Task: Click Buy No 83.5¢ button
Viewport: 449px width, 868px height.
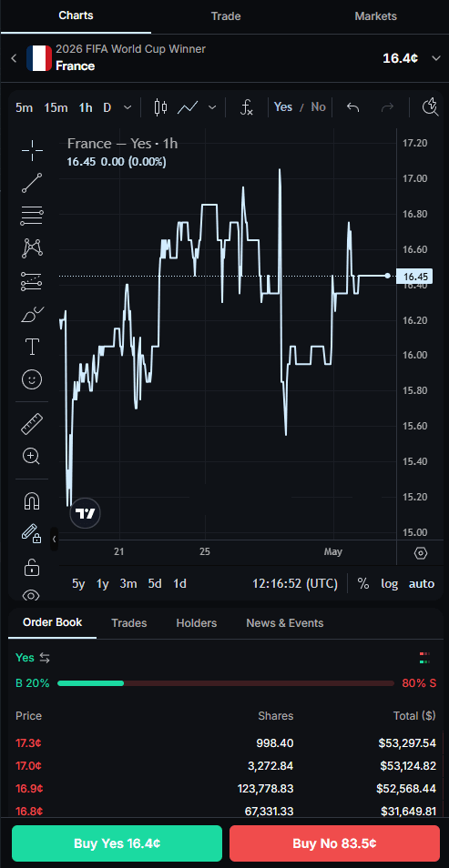Action: (x=334, y=843)
